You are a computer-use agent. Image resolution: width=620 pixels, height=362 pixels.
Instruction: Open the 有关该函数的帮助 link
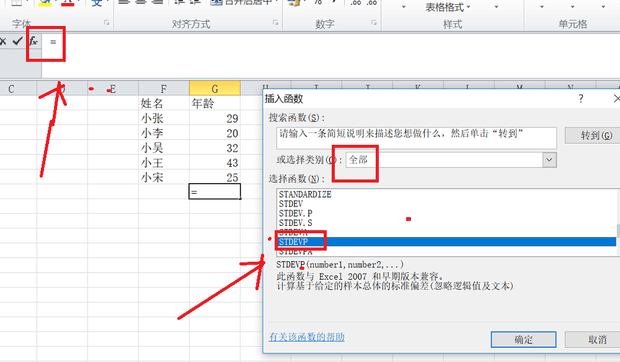306,337
